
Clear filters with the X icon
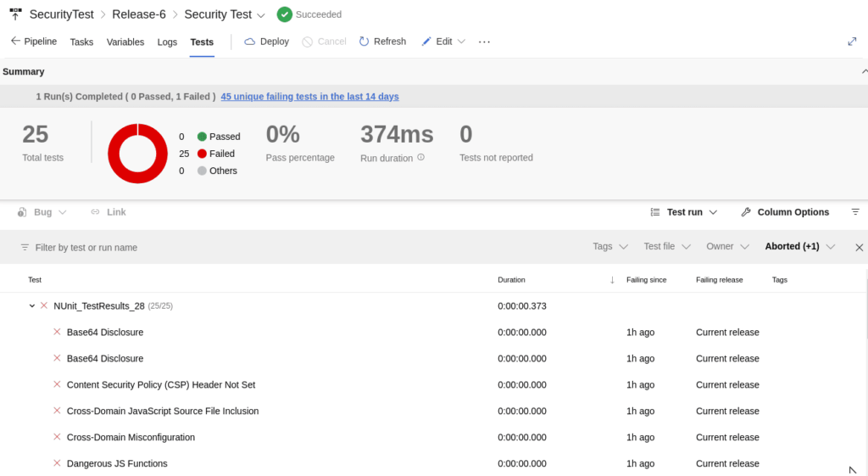tap(860, 247)
